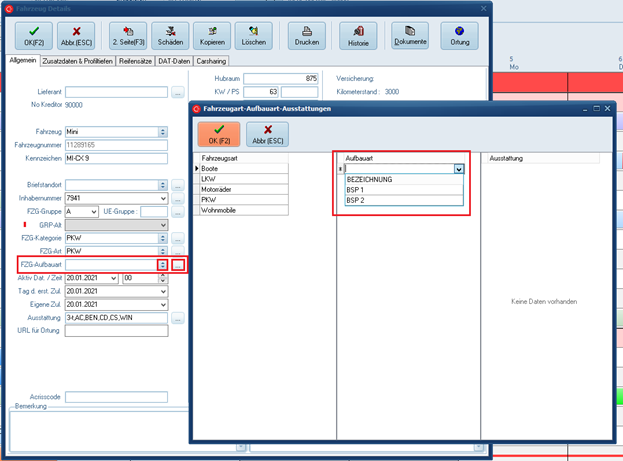Open 2. Seite (F3) page
623x461 pixels.
point(129,35)
